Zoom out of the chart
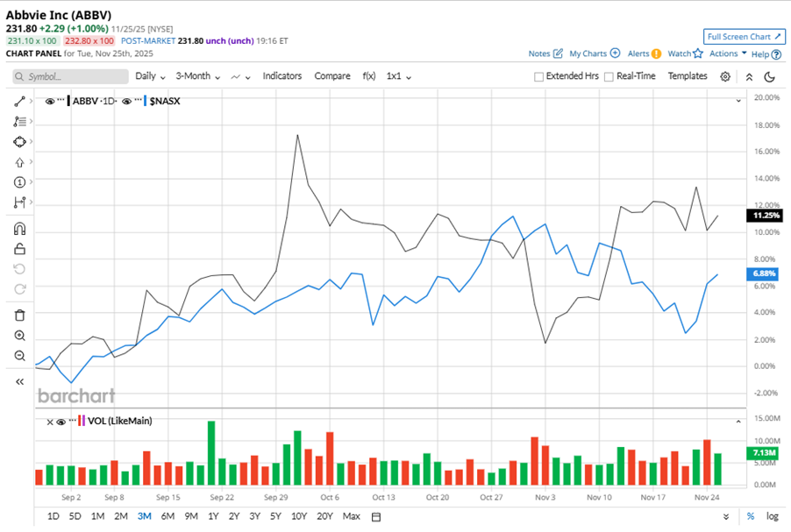This screenshot has width=791, height=532. point(19,356)
